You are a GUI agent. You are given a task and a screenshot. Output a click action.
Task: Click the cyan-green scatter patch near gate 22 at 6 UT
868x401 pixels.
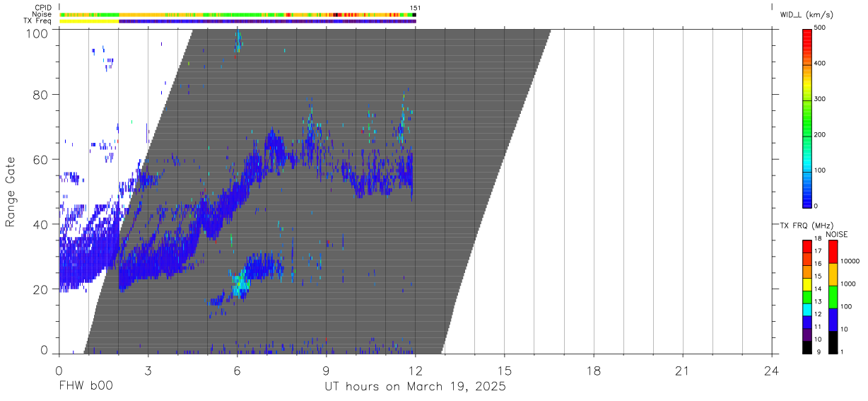point(241,284)
